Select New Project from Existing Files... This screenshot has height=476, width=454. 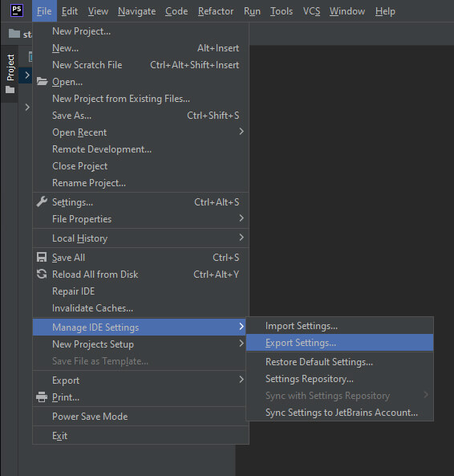pos(140,99)
